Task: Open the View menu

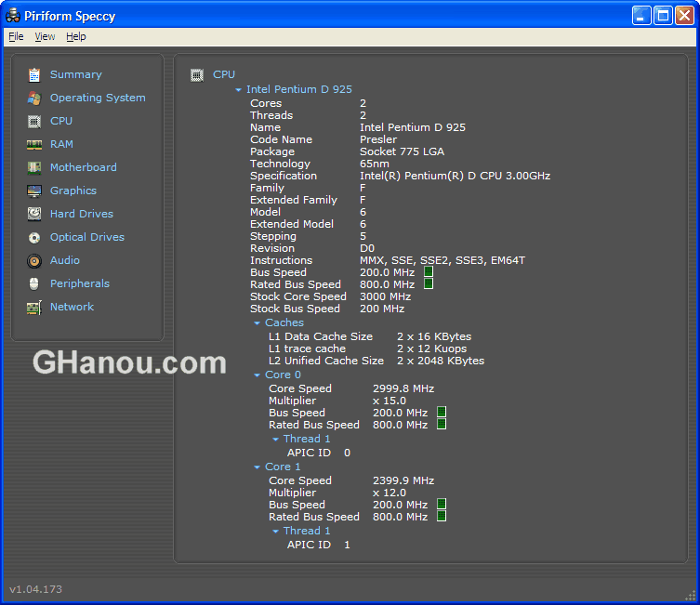Action: 46,36
